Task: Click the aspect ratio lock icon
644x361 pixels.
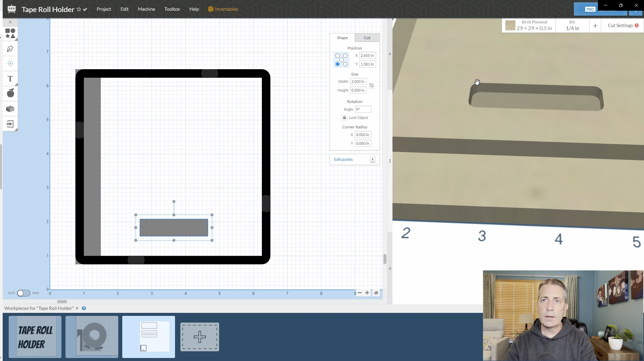Action: 371,86
